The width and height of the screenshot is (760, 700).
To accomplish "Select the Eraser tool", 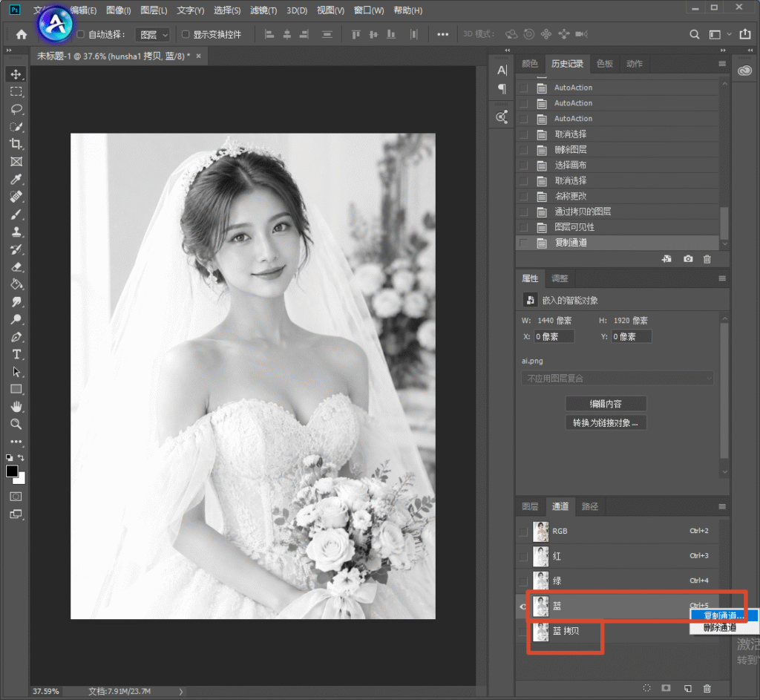I will click(x=16, y=266).
